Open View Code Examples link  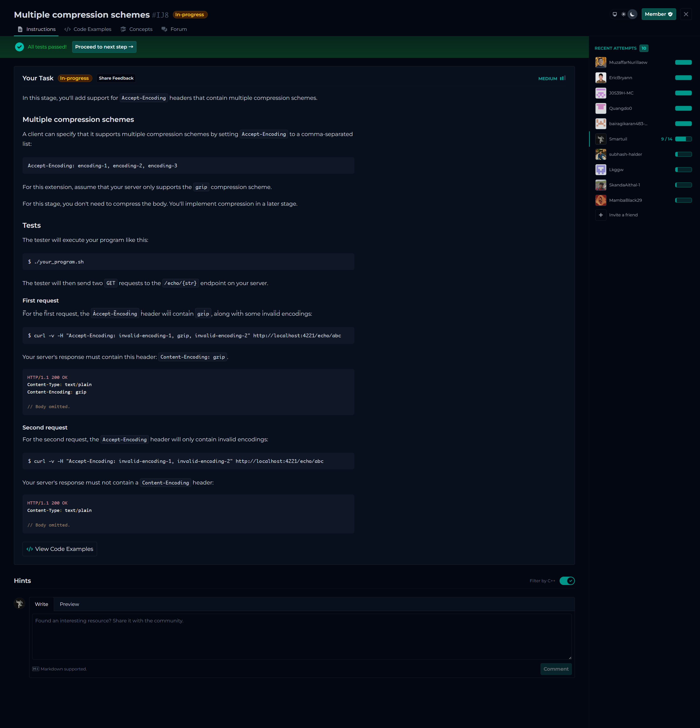tap(60, 549)
